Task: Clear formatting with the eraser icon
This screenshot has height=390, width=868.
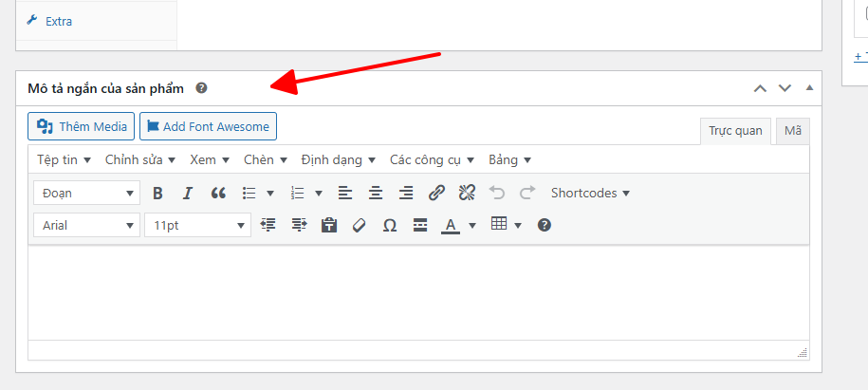Action: pos(359,226)
